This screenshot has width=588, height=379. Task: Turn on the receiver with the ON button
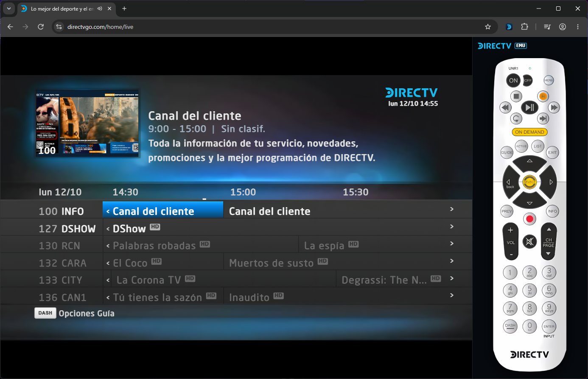pyautogui.click(x=513, y=80)
